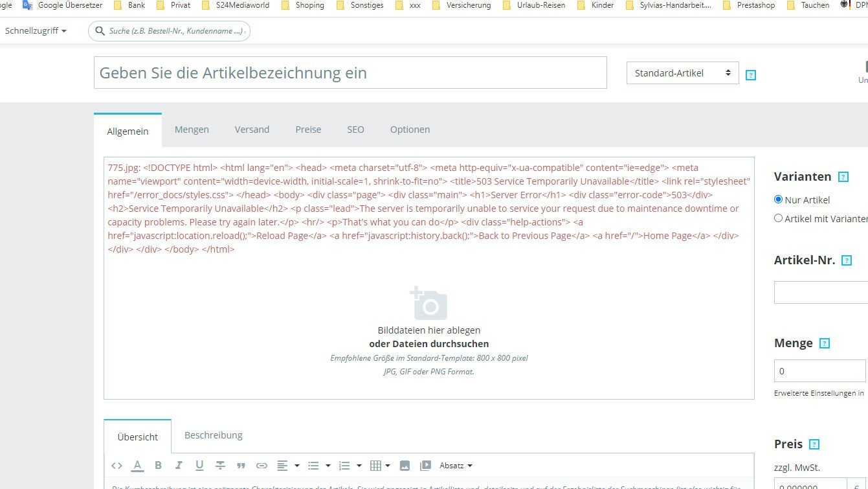Screen dimensions: 868x489
Task: Toggle underline formatting
Action: pos(199,466)
